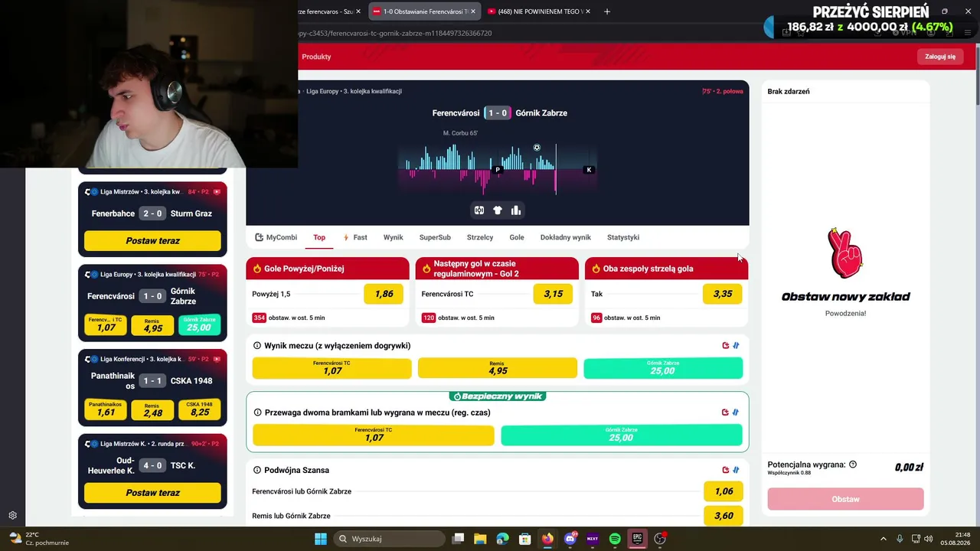Click the blue icon in Przewaga dwoma bramkami row
Viewport: 980px width, 551px height.
click(736, 412)
